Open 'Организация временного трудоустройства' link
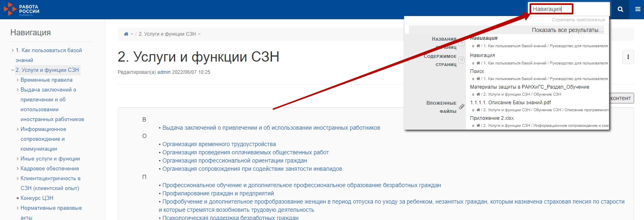The height and width of the screenshot is (220, 644). click(x=219, y=144)
